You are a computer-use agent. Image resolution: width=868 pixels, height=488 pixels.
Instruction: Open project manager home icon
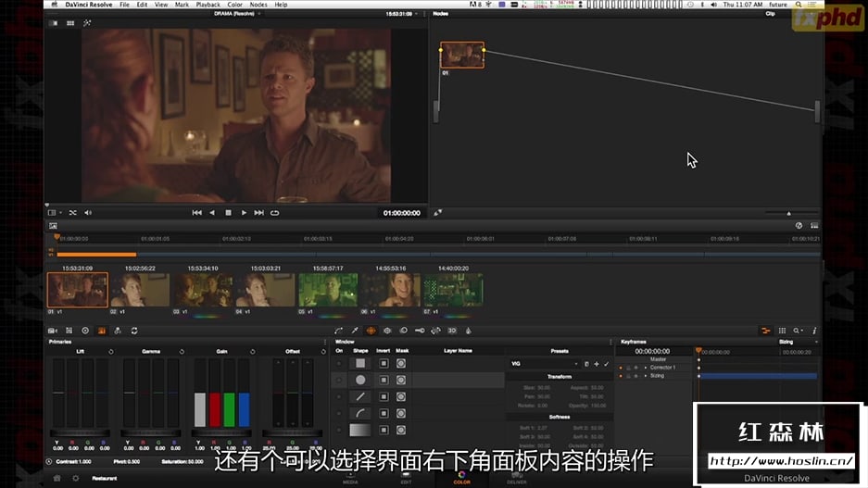pyautogui.click(x=57, y=478)
